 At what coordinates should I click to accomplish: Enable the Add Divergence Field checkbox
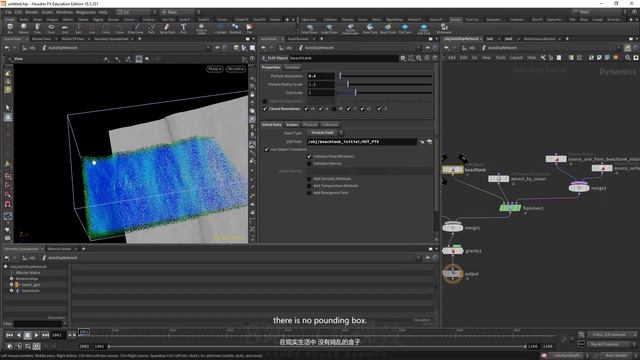(x=309, y=193)
